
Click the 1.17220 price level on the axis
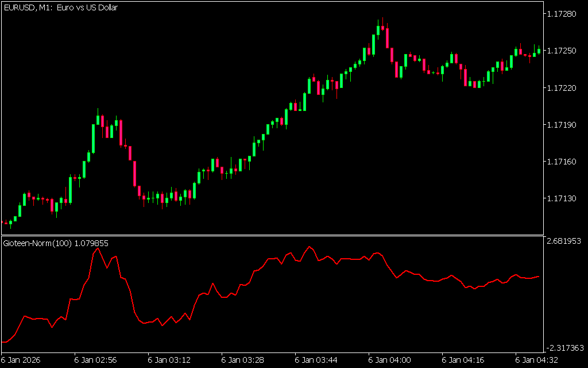point(563,87)
